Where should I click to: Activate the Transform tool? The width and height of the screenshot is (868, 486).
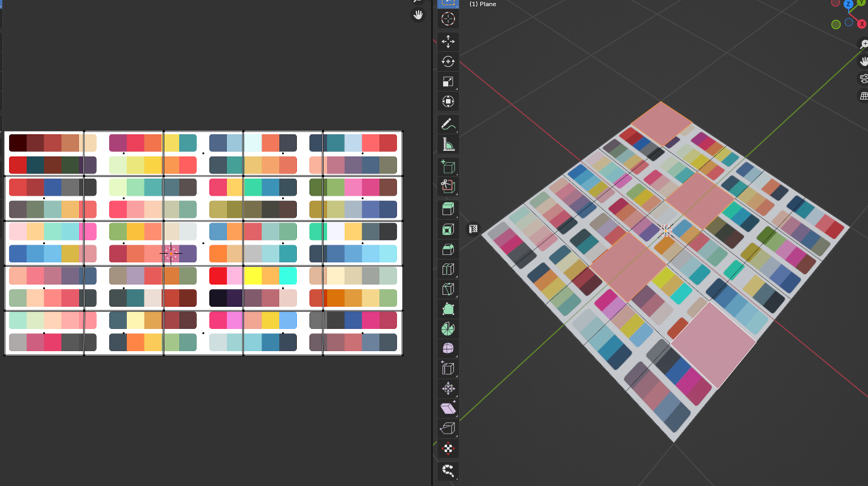click(448, 101)
